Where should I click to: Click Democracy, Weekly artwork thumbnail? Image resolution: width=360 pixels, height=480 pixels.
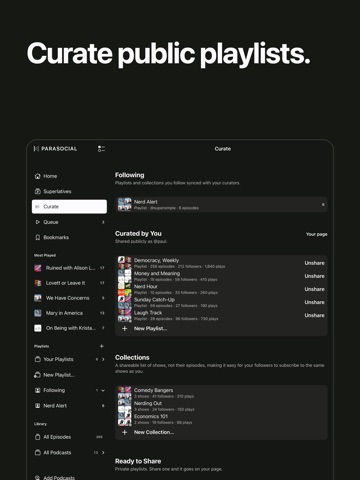[125, 263]
